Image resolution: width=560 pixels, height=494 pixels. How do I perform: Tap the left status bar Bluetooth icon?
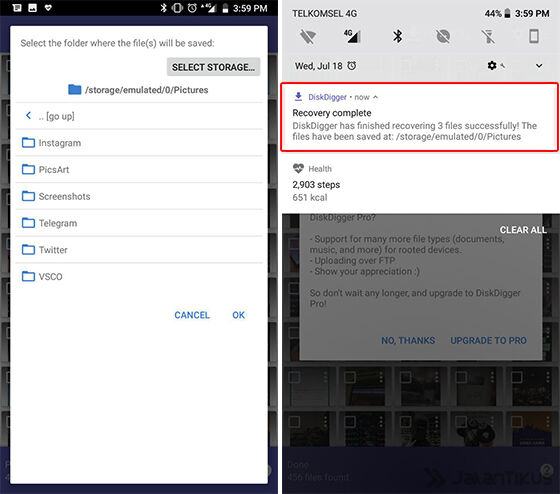pos(163,8)
